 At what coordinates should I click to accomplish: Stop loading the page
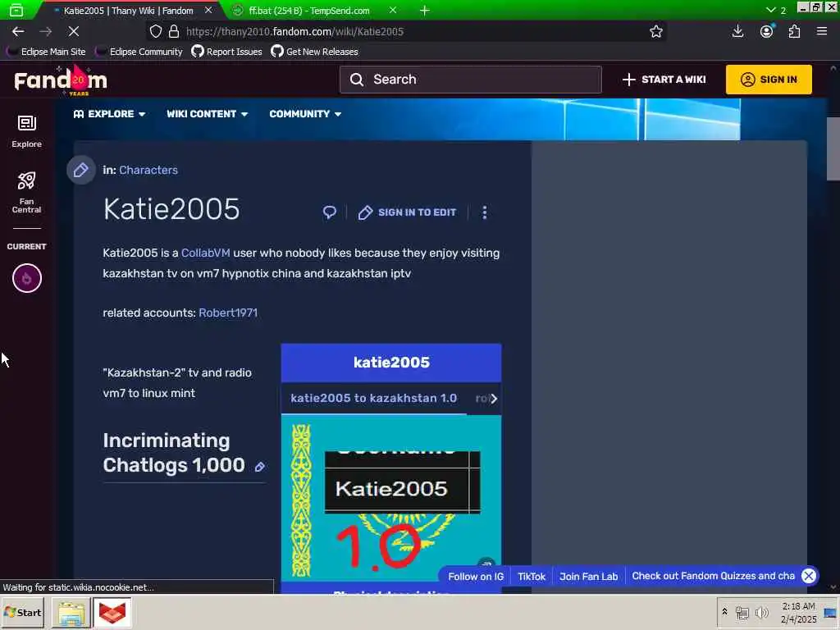pos(74,32)
